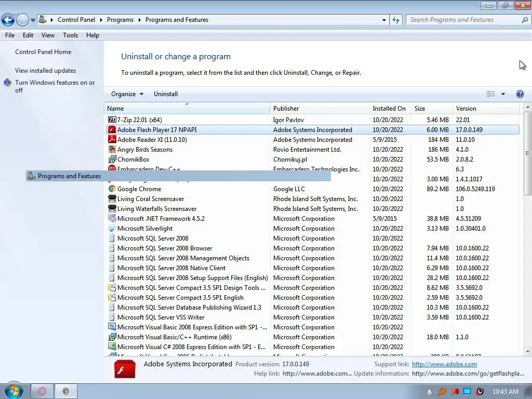Click the Uninstall toolbar button
The height and width of the screenshot is (399, 532).
tap(166, 94)
